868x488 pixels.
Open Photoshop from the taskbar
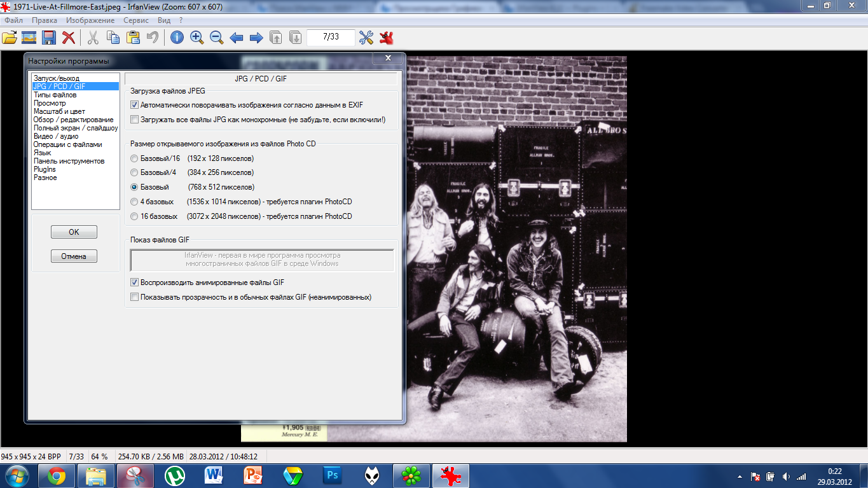pyautogui.click(x=332, y=475)
